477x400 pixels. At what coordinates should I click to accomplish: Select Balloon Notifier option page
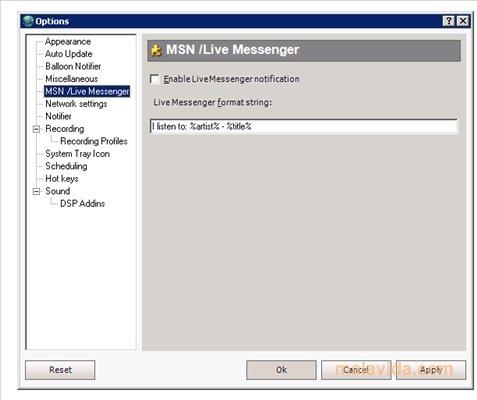coord(73,66)
